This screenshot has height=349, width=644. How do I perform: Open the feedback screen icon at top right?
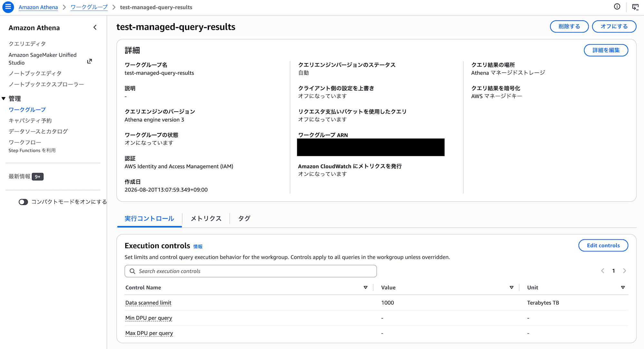coord(635,7)
